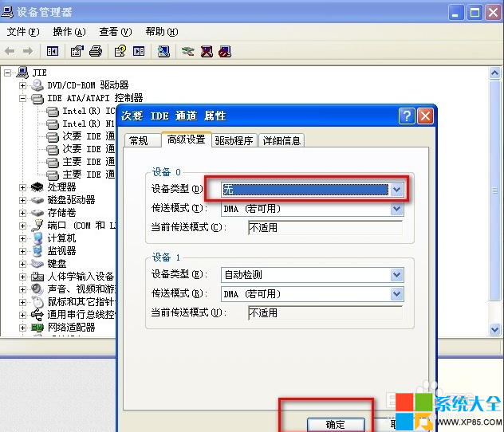The width and height of the screenshot is (504, 432).
Task: Click the Properties toolbar icon
Action: click(77, 52)
